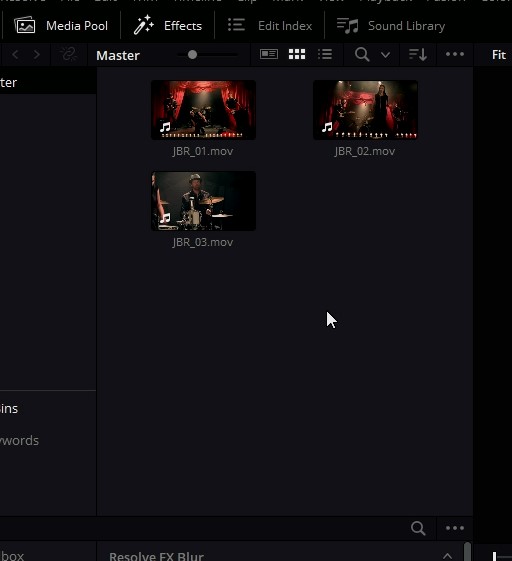The width and height of the screenshot is (512, 561).
Task: Open the Fit zoom dropdown
Action: [x=498, y=55]
